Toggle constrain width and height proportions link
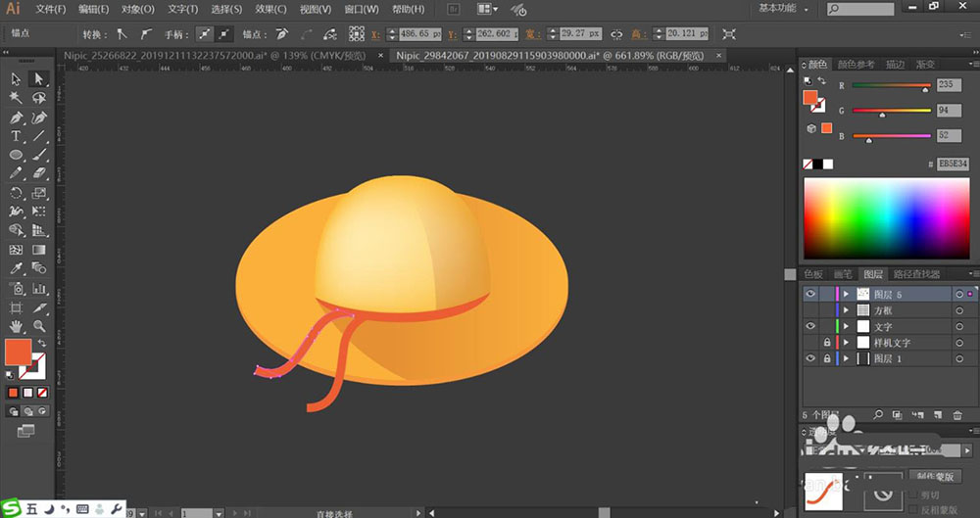Viewport: 980px width, 518px height. pos(616,34)
